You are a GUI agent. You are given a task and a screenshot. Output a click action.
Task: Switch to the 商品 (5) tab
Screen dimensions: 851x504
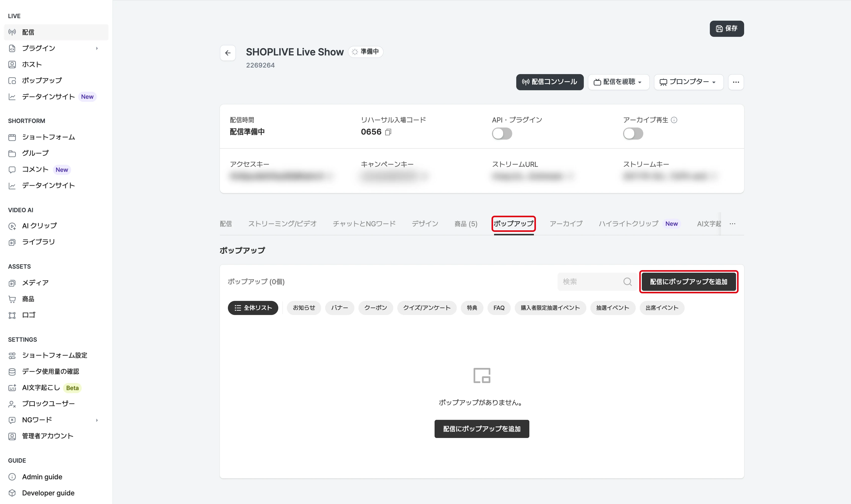coord(466,224)
